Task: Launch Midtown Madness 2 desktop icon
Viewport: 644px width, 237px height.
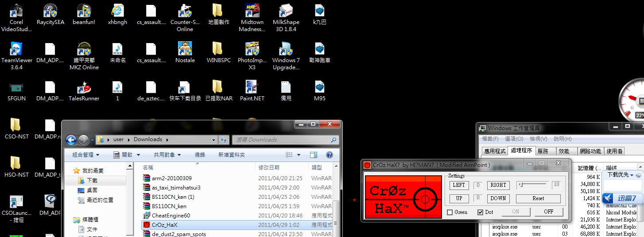Action: (252, 18)
